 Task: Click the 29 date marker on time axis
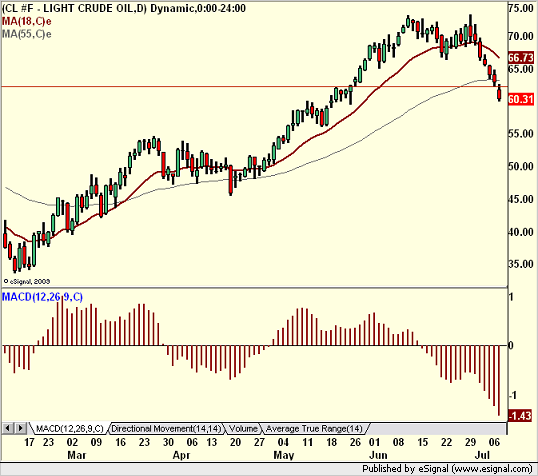470,442
